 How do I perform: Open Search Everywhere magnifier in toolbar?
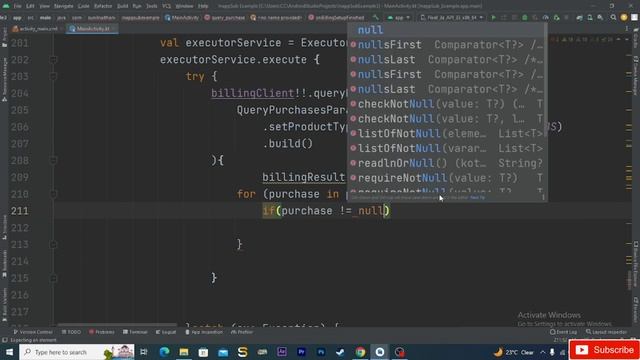pyautogui.click(x=613, y=18)
